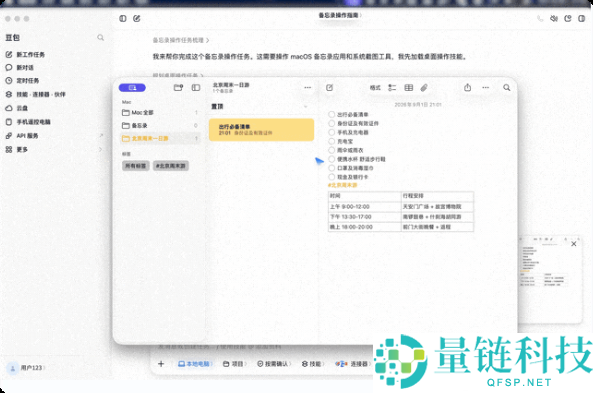Open 格式 format menu in Notes toolbar
This screenshot has width=593, height=393.
click(x=375, y=88)
